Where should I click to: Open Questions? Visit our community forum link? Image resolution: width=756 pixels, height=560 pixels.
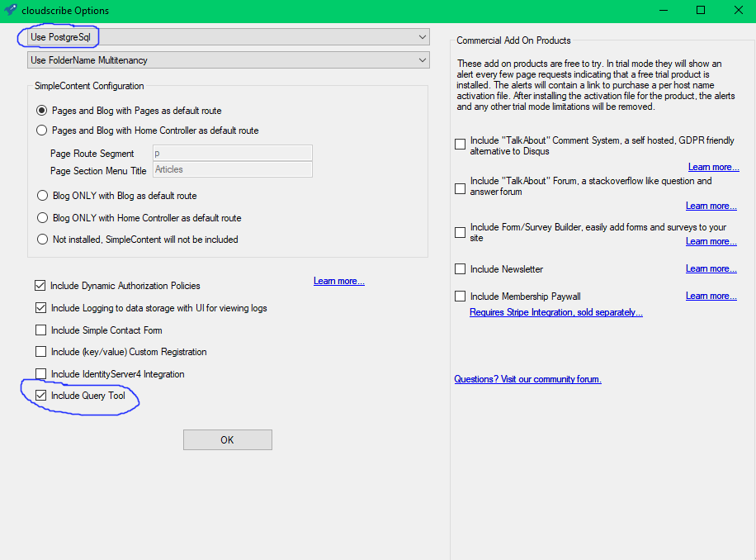coord(527,379)
